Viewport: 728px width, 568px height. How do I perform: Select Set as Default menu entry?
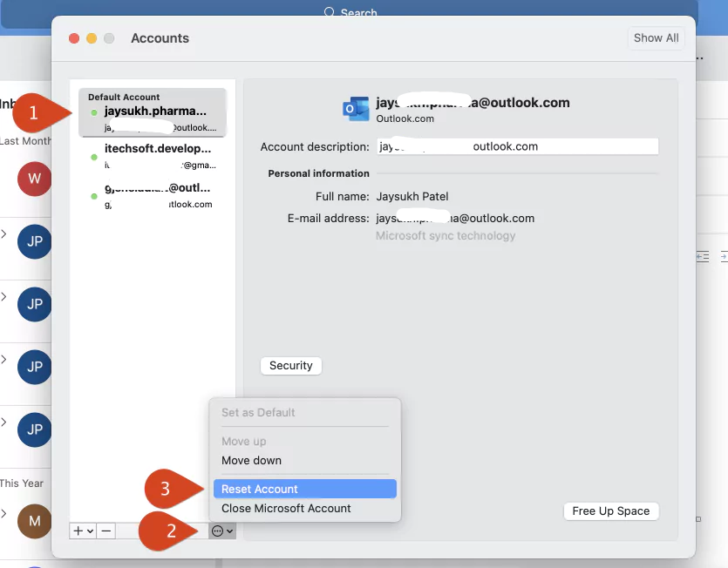[x=305, y=413]
